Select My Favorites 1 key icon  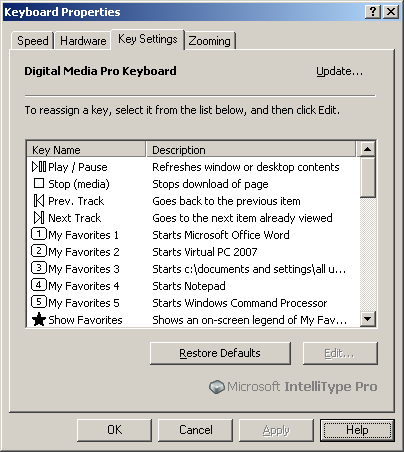pos(39,234)
